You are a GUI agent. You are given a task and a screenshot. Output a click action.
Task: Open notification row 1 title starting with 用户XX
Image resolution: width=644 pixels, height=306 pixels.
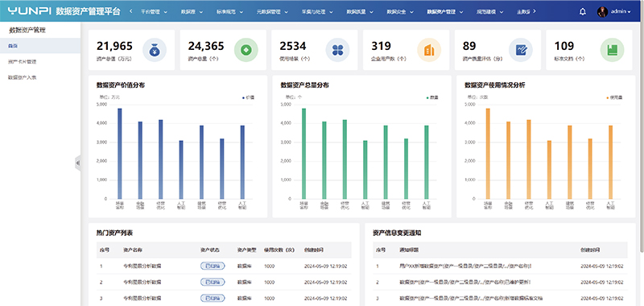[465, 266]
